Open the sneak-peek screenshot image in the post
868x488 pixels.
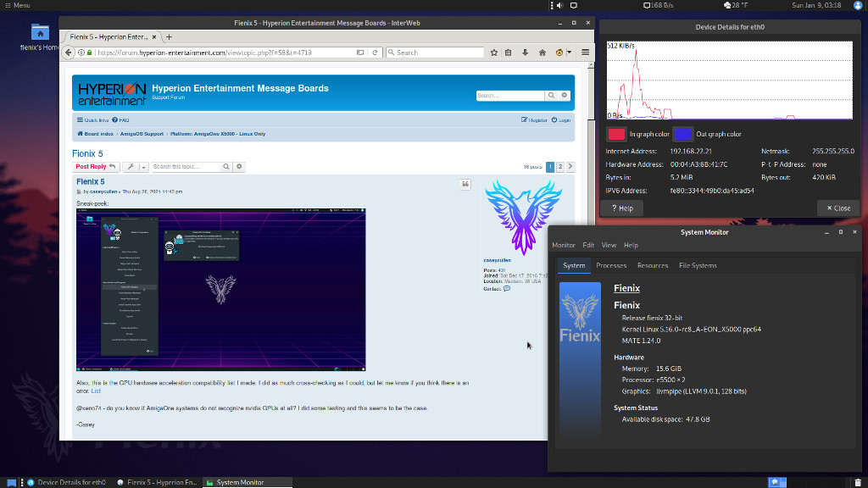point(221,290)
